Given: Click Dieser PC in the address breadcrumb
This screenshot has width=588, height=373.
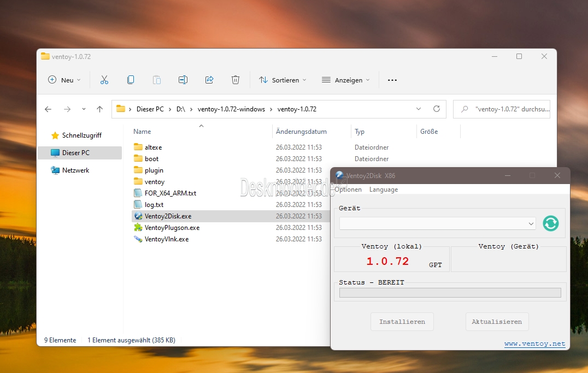Looking at the screenshot, I should pyautogui.click(x=150, y=109).
